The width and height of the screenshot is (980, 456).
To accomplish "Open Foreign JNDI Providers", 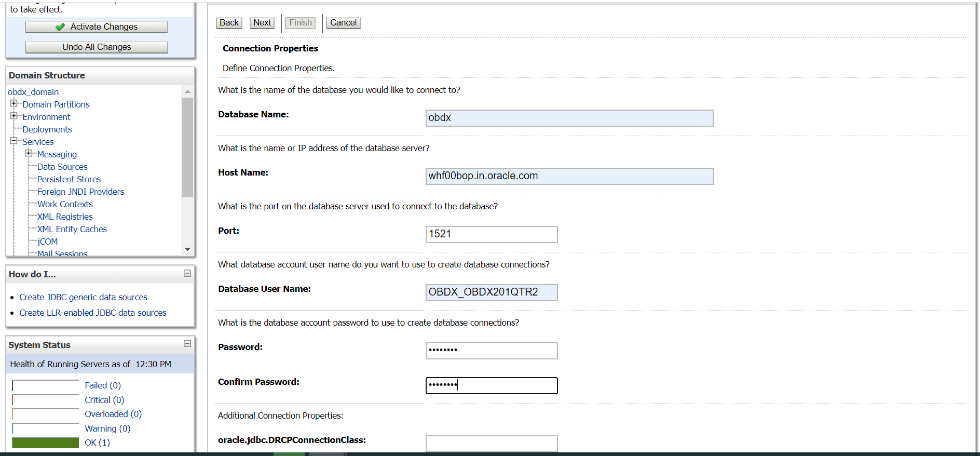I will coord(80,192).
